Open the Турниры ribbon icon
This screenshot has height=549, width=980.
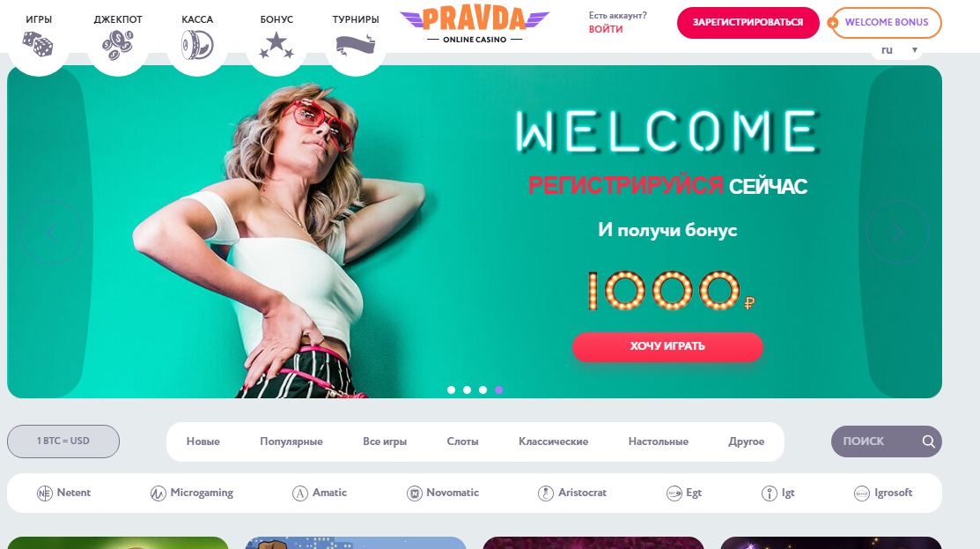pyautogui.click(x=356, y=45)
